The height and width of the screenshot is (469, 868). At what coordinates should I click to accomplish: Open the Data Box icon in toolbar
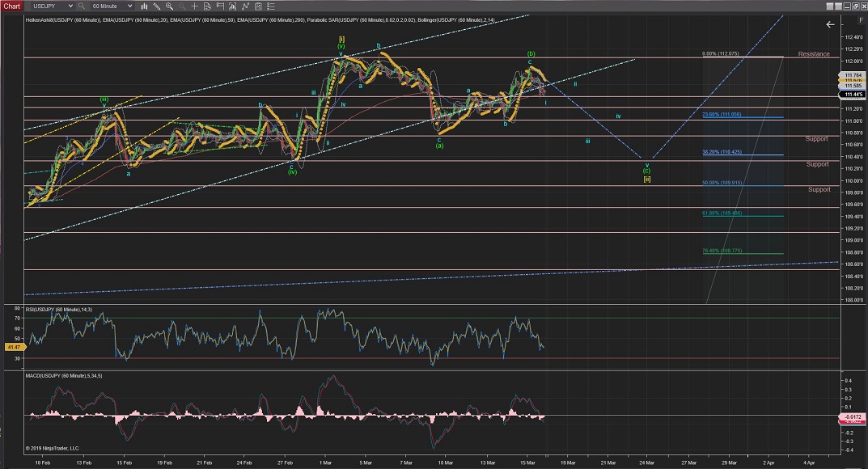pyautogui.click(x=207, y=6)
